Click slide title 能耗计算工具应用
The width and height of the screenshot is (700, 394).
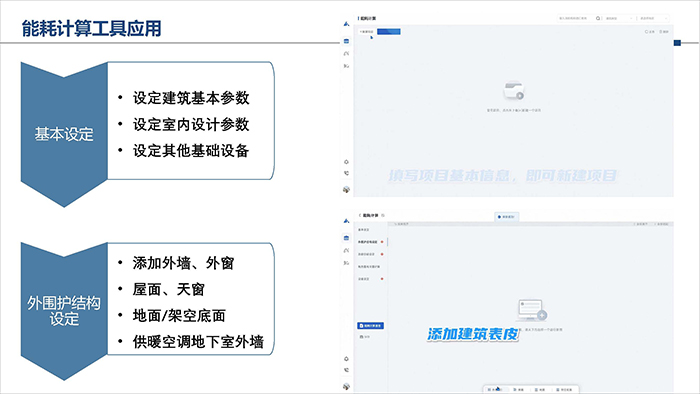tap(92, 29)
